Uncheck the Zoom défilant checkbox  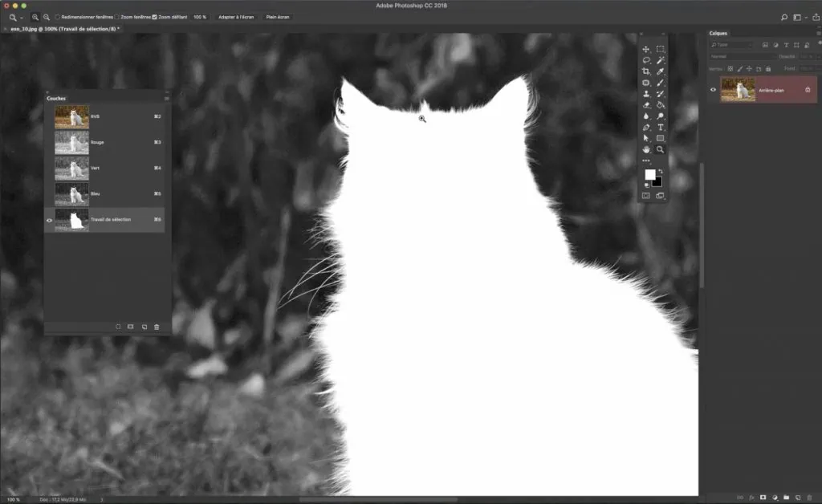point(154,17)
